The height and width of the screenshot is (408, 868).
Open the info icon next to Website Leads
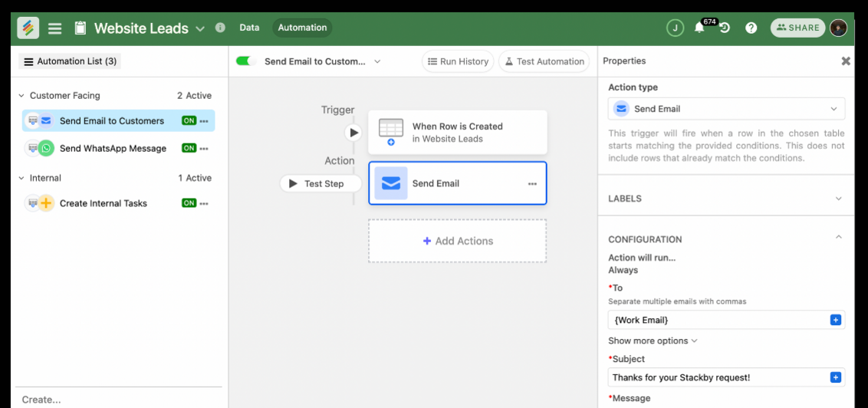pyautogui.click(x=220, y=28)
